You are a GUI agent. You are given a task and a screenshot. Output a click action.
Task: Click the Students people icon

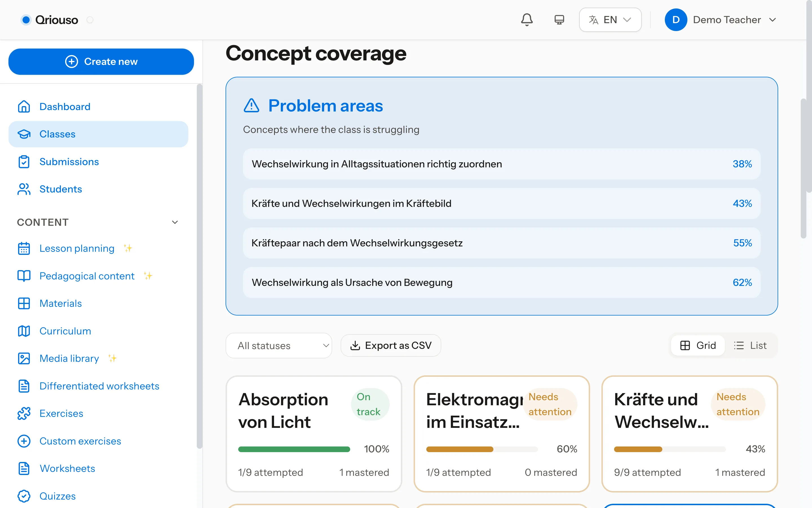(x=24, y=189)
